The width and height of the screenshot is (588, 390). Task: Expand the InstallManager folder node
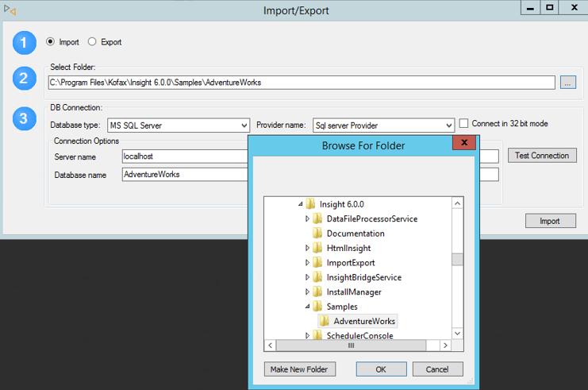point(308,292)
